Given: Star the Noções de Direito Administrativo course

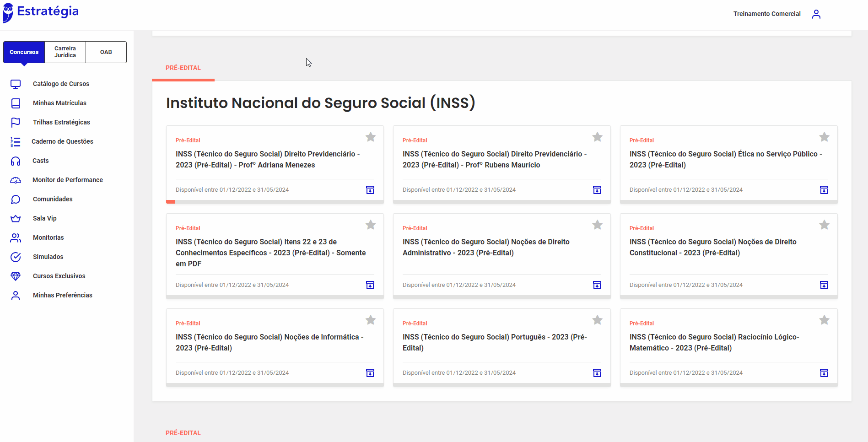Looking at the screenshot, I should coord(598,225).
